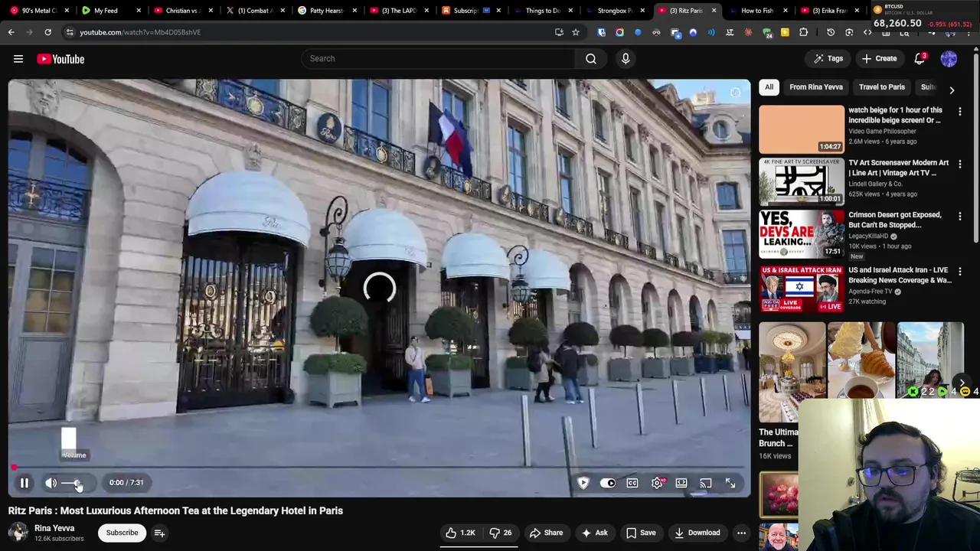Adjust the volume slider handle

[77, 483]
